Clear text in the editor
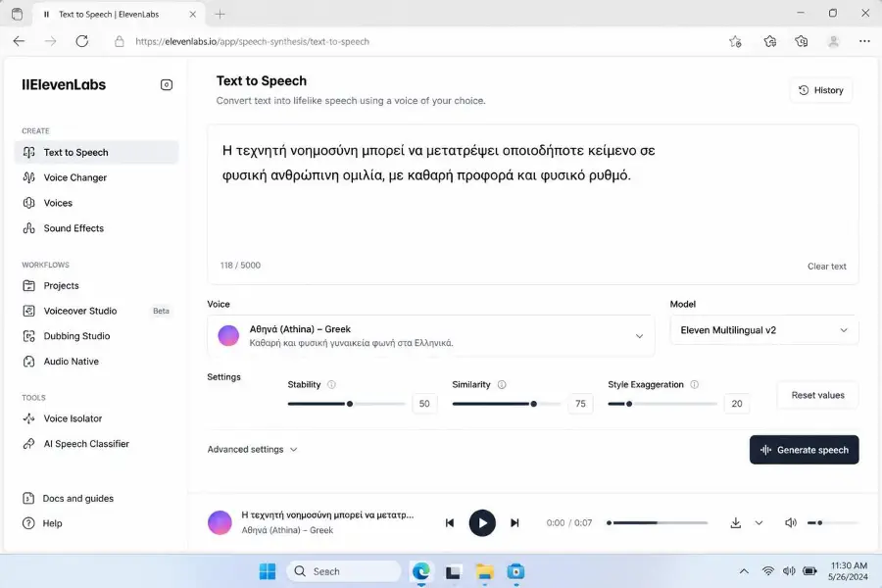Screen dimensions: 882x588 click(x=826, y=267)
